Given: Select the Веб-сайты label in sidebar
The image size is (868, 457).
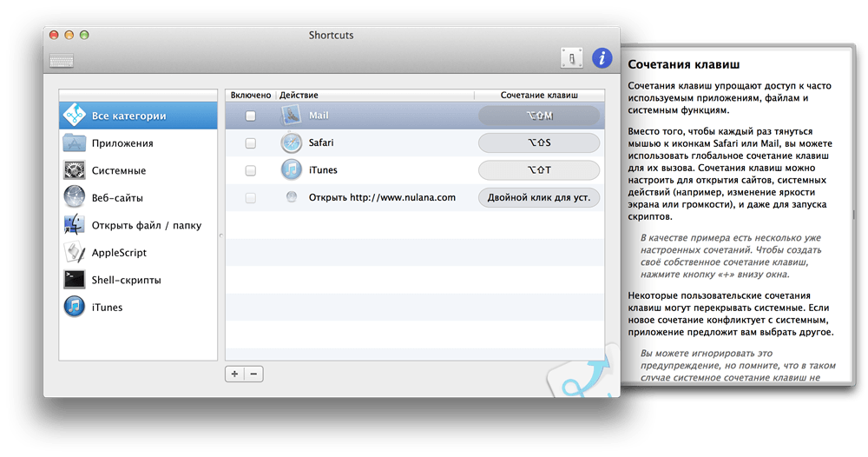Looking at the screenshot, I should tap(117, 197).
